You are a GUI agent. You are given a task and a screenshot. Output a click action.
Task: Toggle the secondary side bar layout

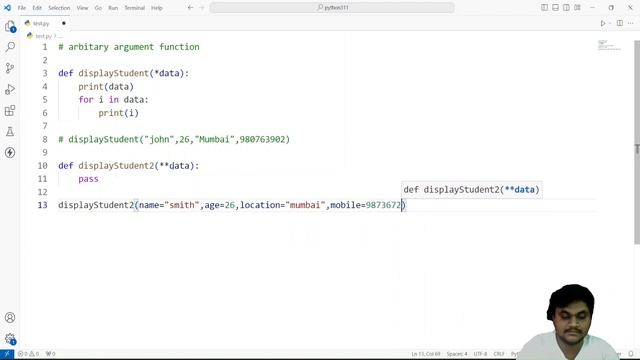pos(566,7)
